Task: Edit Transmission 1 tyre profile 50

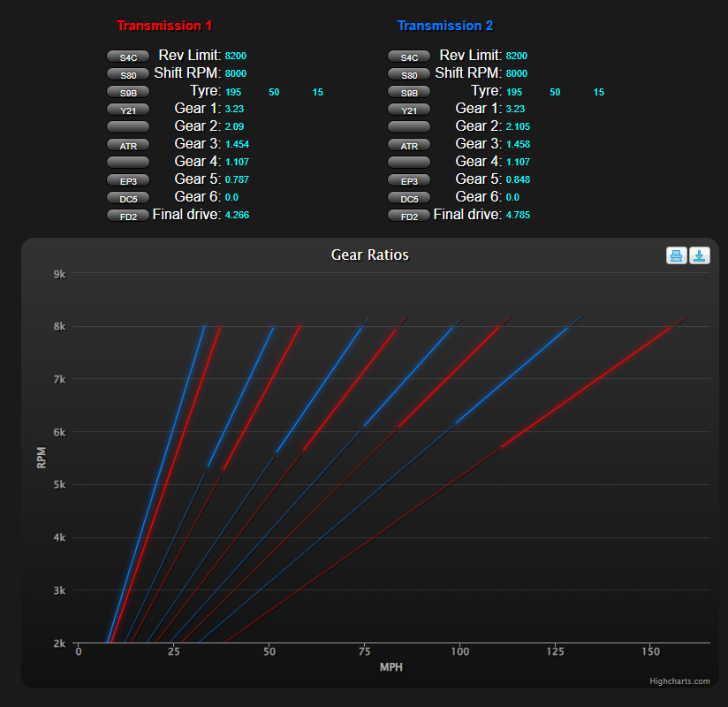Action: coord(274,92)
